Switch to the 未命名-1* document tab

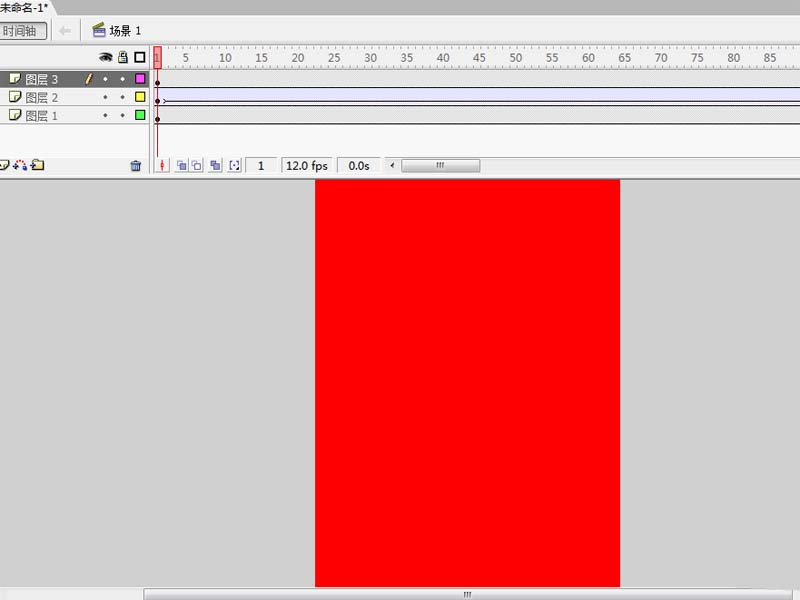click(24, 7)
